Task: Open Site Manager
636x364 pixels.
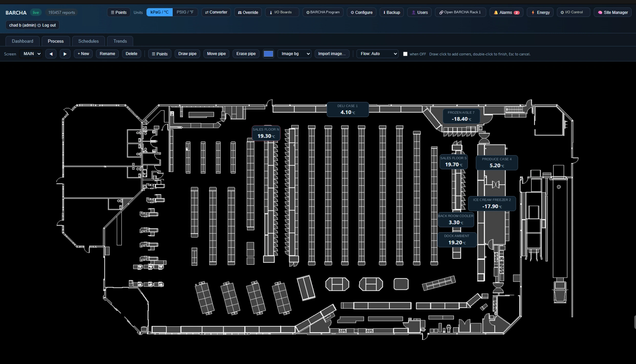Action: [613, 12]
